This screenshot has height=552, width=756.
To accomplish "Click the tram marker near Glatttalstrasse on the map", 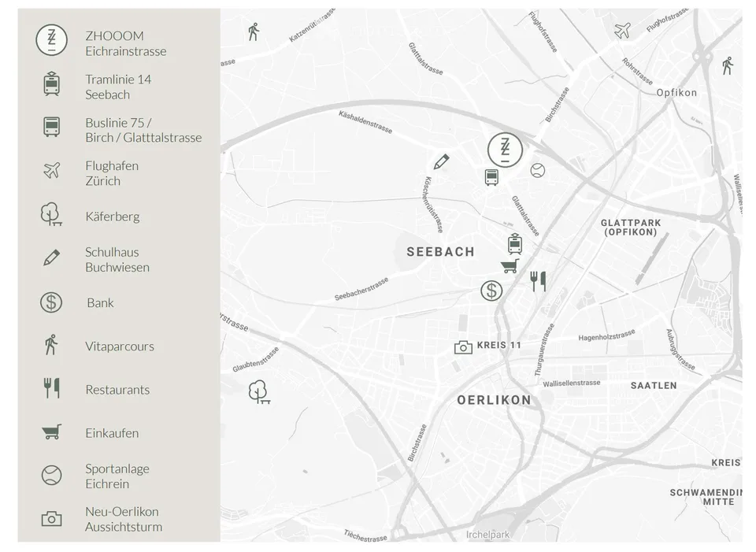I will [515, 244].
